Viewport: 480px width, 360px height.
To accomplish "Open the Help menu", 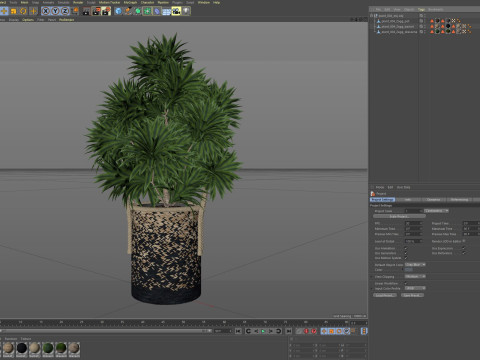I will (x=216, y=2).
